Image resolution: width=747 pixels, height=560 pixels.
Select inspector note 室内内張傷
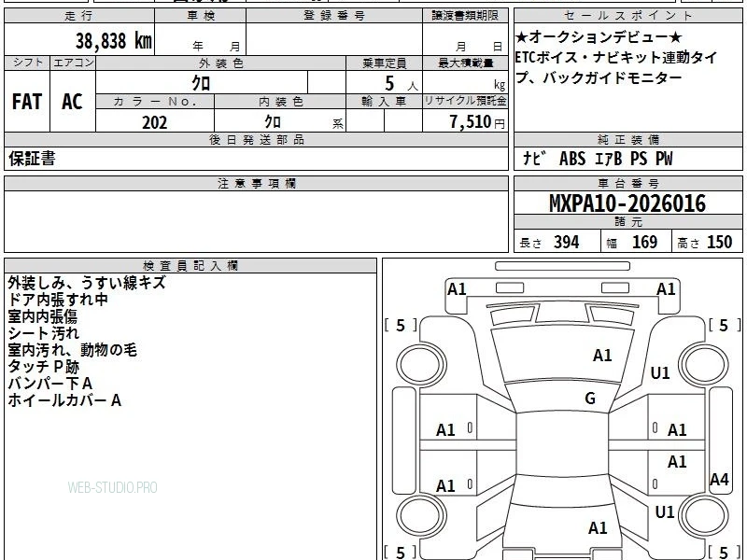pyautogui.click(x=42, y=316)
